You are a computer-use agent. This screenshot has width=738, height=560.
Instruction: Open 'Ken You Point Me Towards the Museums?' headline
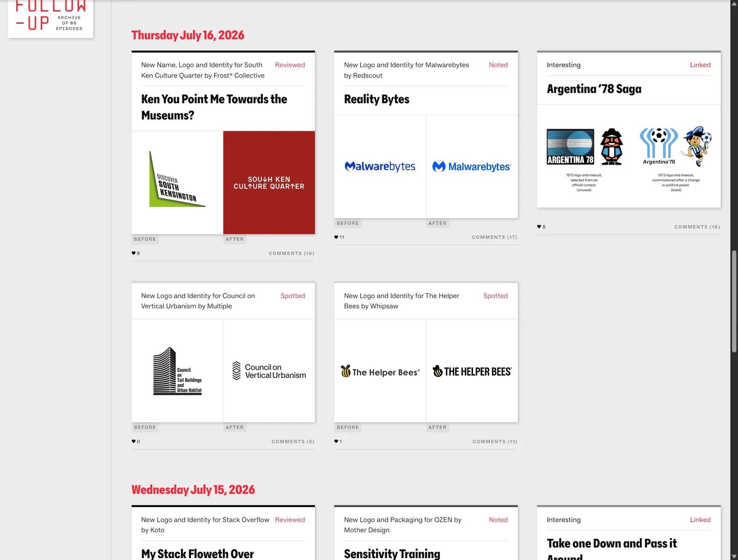pyautogui.click(x=214, y=107)
